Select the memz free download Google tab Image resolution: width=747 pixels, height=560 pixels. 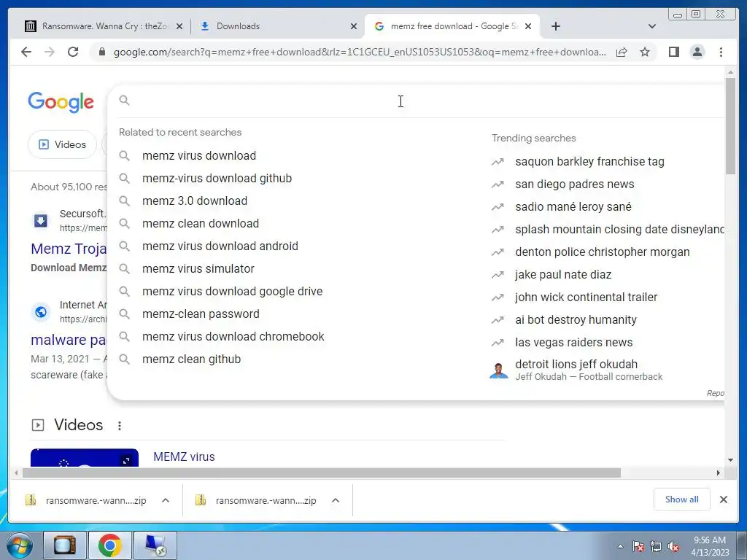click(x=452, y=26)
